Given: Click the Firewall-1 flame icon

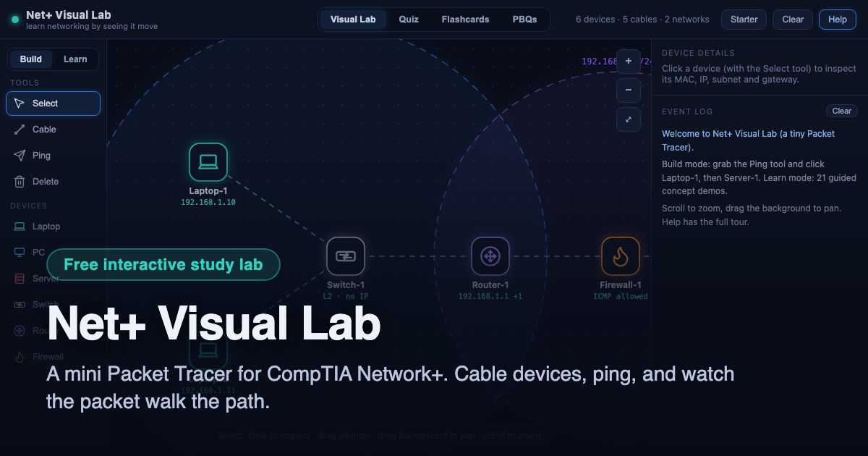Looking at the screenshot, I should [621, 256].
